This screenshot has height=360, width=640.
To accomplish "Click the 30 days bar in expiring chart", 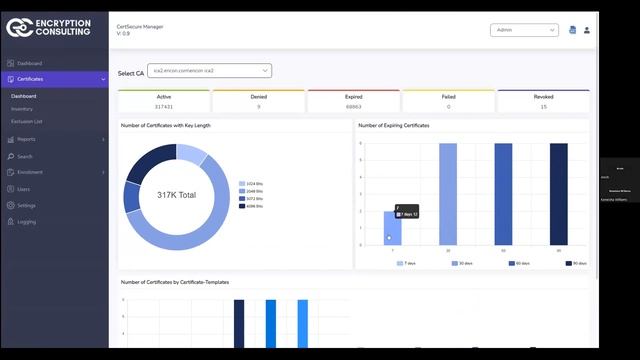I will click(448, 194).
